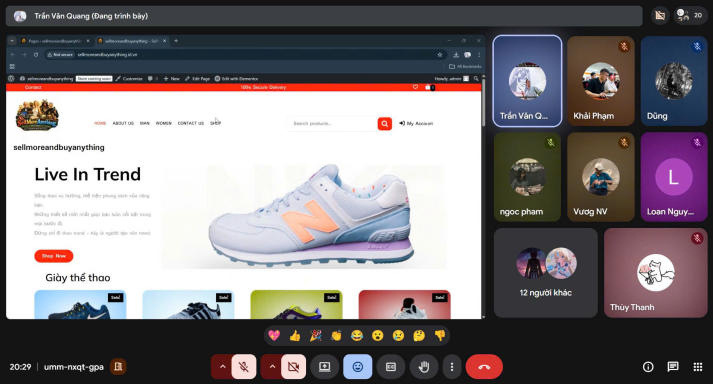Click the meeting code companion mode icon
Viewport: 713px width, 384px height.
pyautogui.click(x=118, y=367)
